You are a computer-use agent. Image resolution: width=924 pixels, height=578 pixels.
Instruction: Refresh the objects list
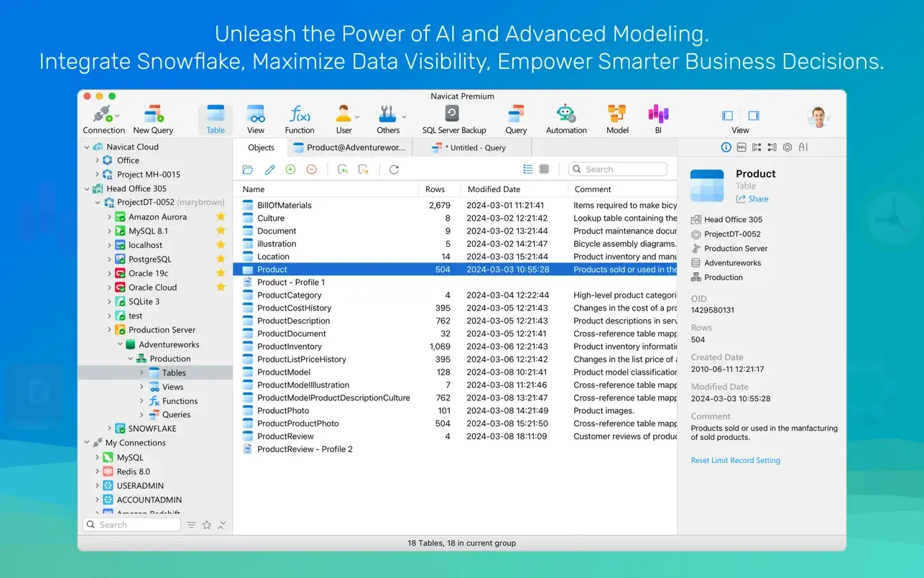pyautogui.click(x=394, y=170)
